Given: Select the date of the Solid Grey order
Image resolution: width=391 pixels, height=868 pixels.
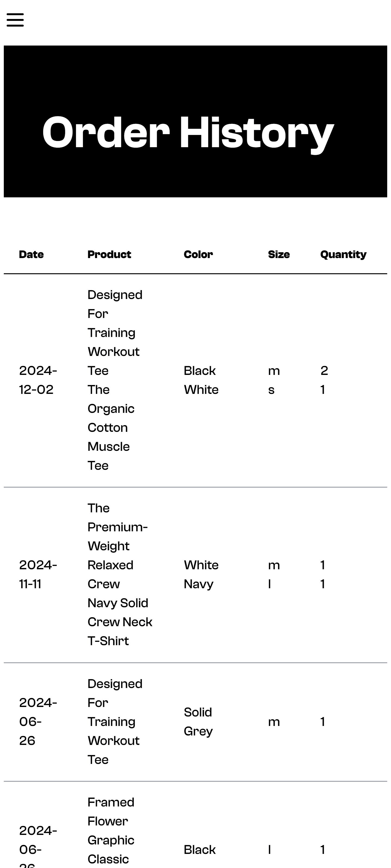Looking at the screenshot, I should pyautogui.click(x=38, y=721).
